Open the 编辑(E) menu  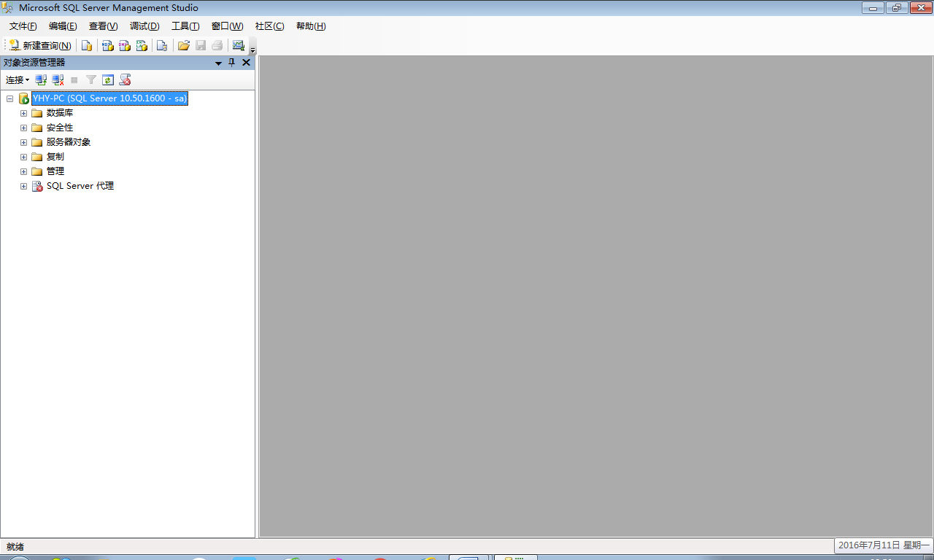63,26
